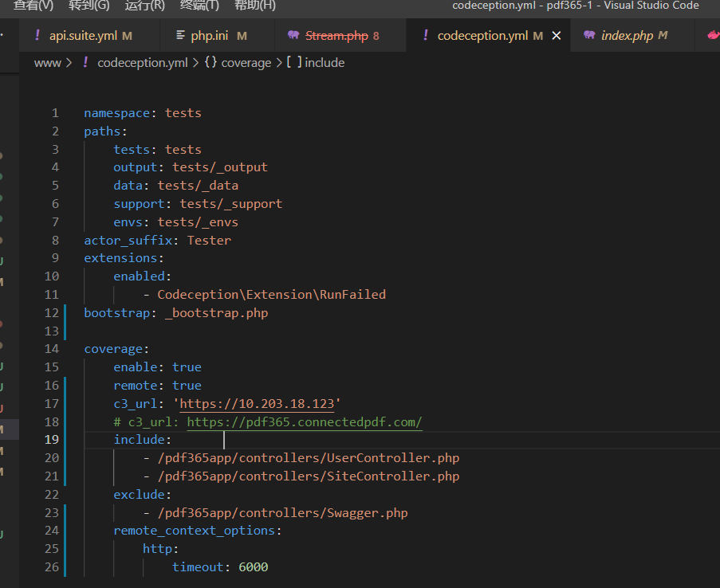Open the codeception.yml breadcrumb dropdown
Image resolution: width=720 pixels, height=588 pixels.
143,62
